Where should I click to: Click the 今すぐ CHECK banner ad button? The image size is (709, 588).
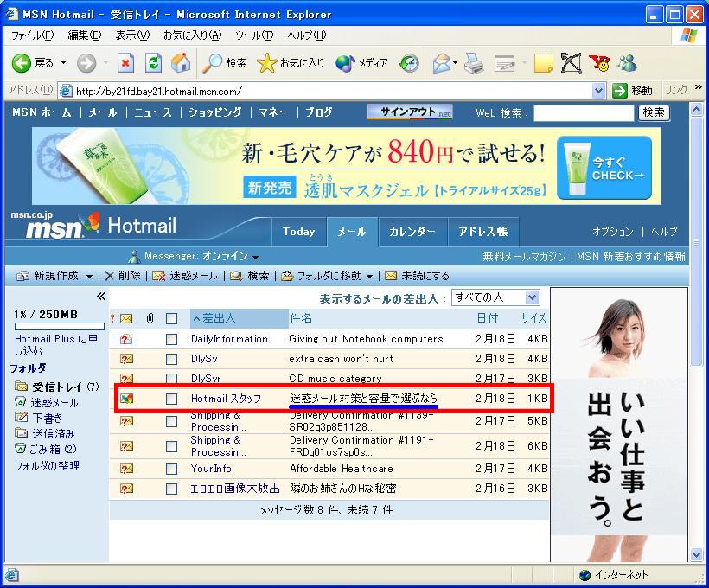[x=604, y=168]
